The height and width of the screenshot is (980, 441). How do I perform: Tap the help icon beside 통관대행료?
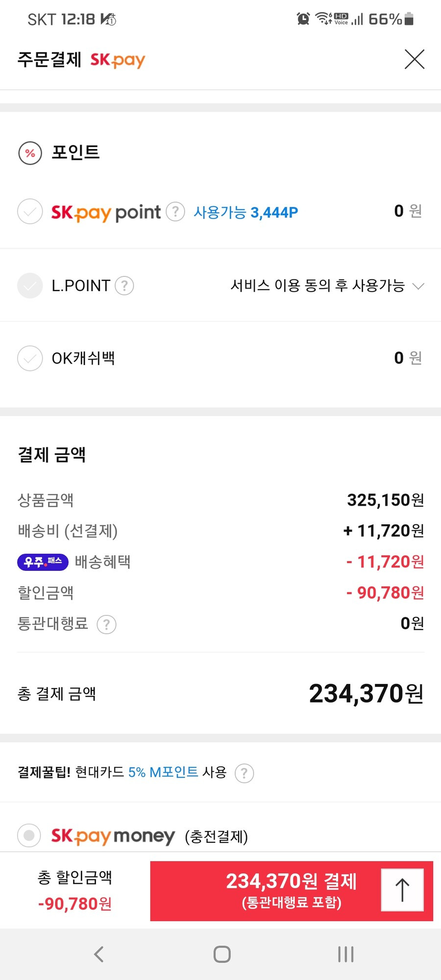(x=106, y=624)
